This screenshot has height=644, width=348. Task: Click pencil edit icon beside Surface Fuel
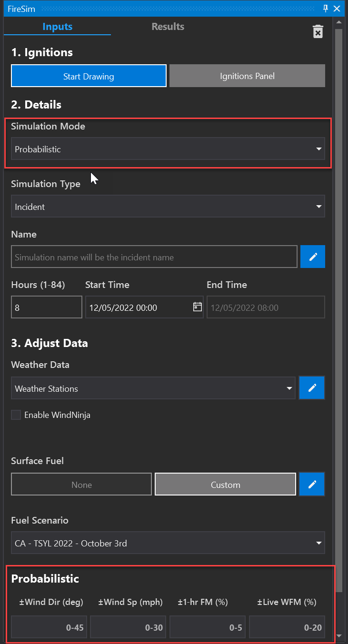point(312,485)
